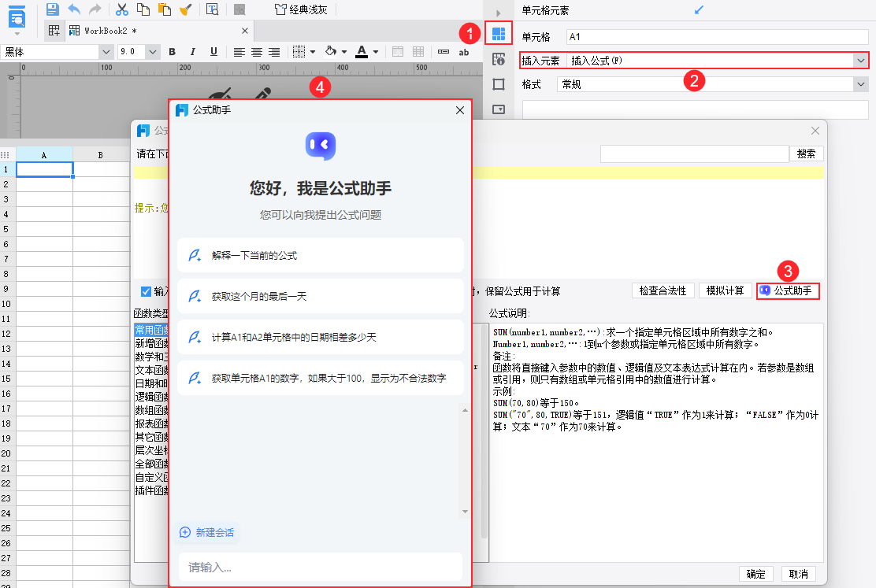Select suggestion 解释一下当前的公式
Screen dimensions: 876x588
(321, 256)
